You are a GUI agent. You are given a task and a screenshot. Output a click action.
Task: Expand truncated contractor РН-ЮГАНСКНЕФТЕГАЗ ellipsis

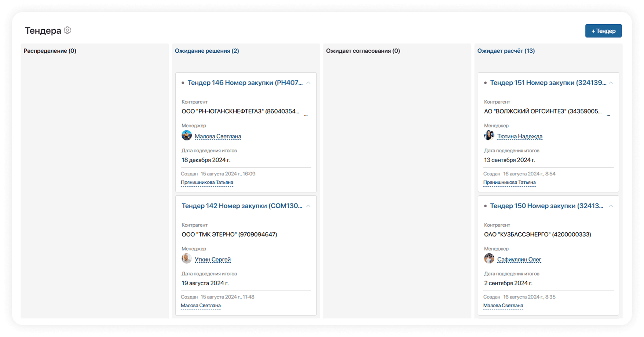(306, 115)
